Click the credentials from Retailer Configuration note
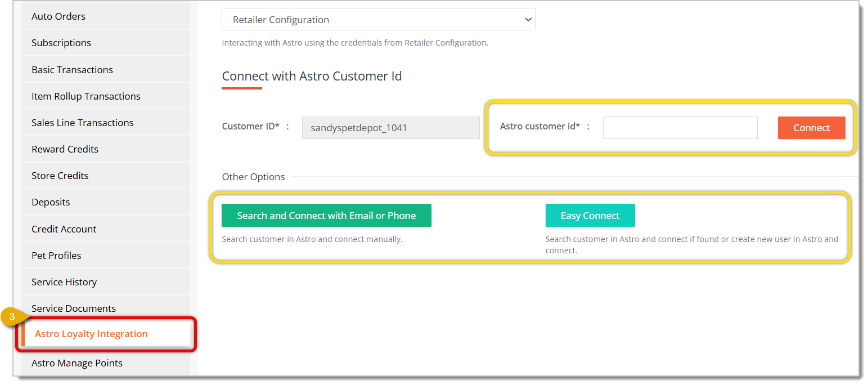The width and height of the screenshot is (868, 385). tap(355, 43)
